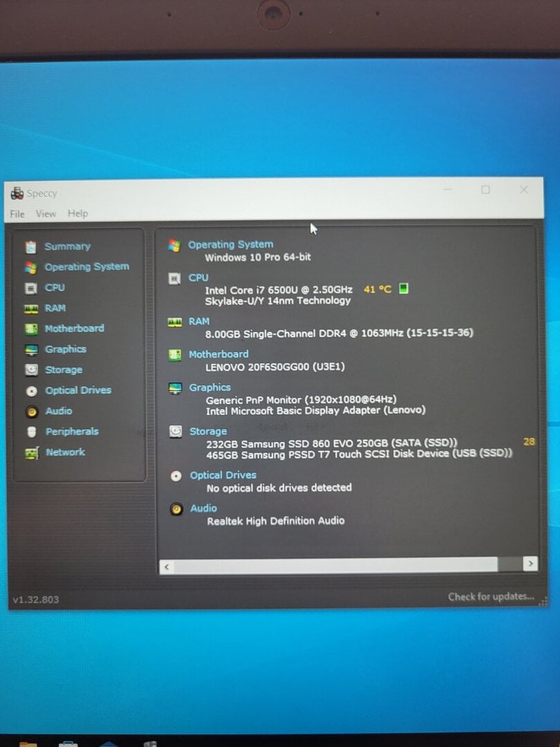The height and width of the screenshot is (747, 560).
Task: Open Audio section in sidebar
Action: click(x=59, y=411)
